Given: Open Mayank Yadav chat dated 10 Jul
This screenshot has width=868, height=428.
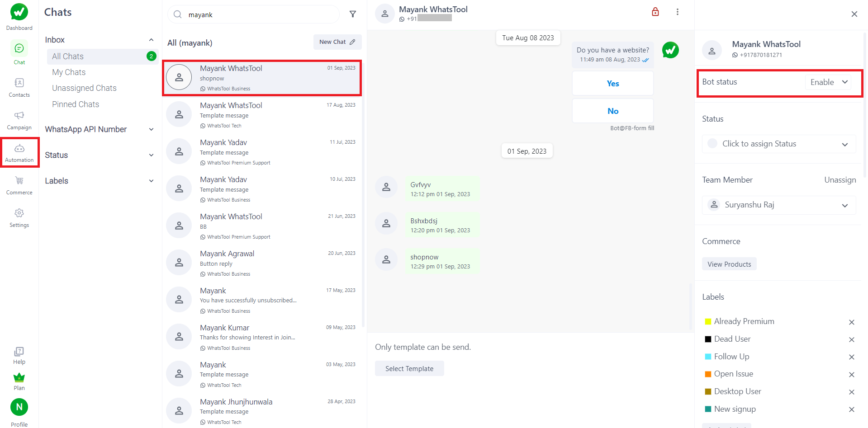Looking at the screenshot, I should (x=262, y=189).
